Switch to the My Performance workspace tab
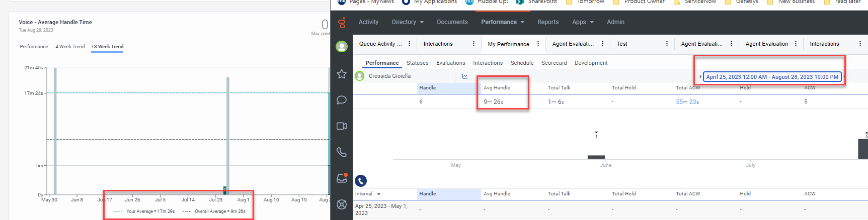868x220 pixels. click(x=508, y=44)
